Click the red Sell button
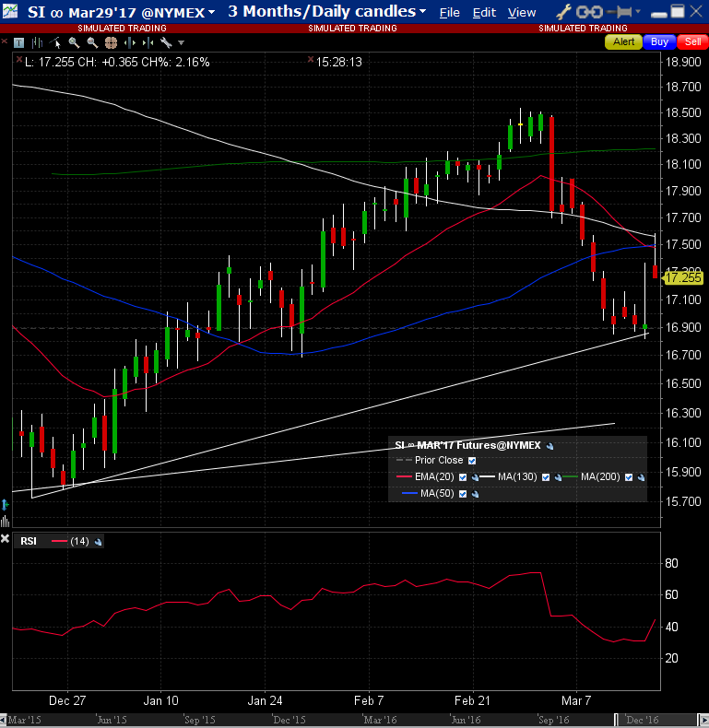The height and width of the screenshot is (728, 709). pyautogui.click(x=690, y=42)
